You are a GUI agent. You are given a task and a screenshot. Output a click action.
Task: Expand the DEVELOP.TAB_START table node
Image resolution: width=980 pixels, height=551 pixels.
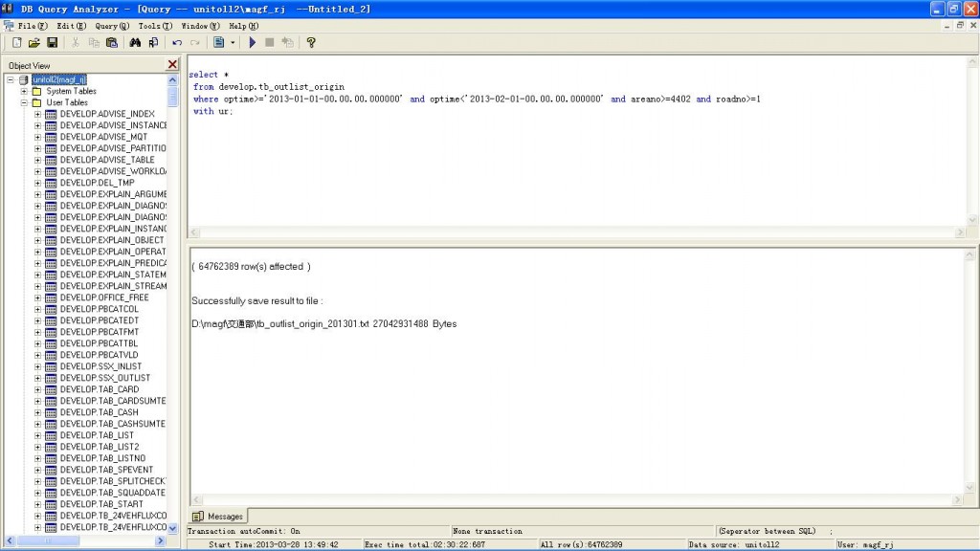click(37, 505)
